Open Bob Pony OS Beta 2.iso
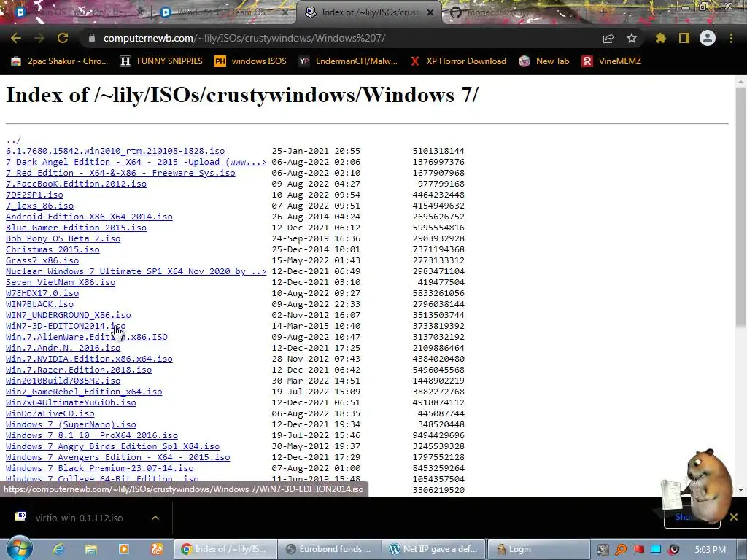Screen dimensions: 747x560 63,238
